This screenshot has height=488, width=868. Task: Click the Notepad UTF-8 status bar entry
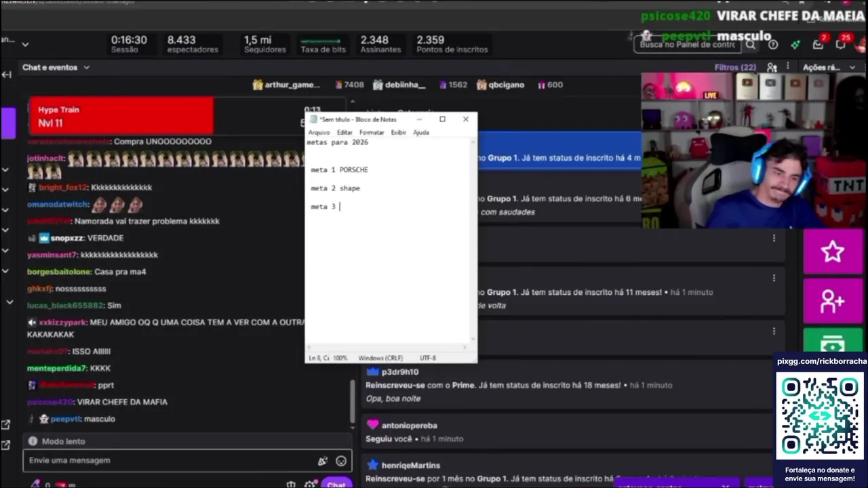pos(428,358)
